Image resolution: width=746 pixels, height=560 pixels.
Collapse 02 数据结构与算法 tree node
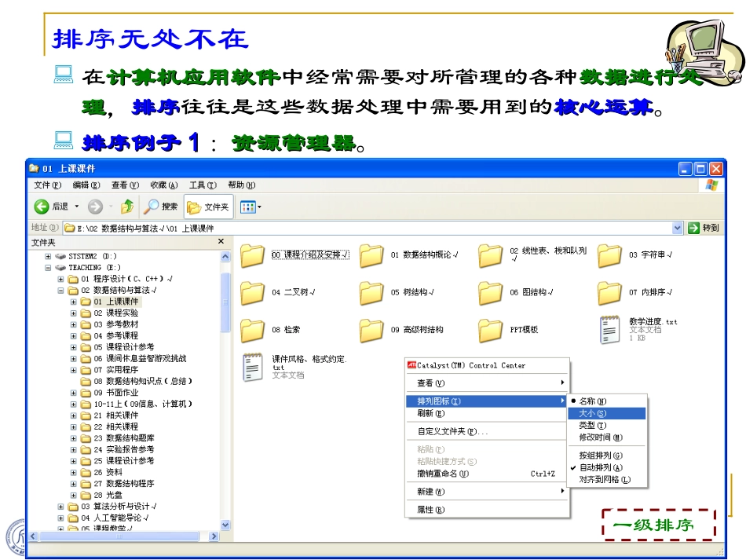[60, 291]
